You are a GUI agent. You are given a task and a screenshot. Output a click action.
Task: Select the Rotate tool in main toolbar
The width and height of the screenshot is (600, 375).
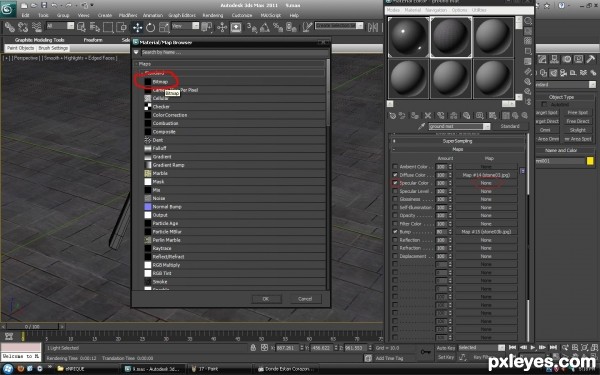[x=150, y=27]
